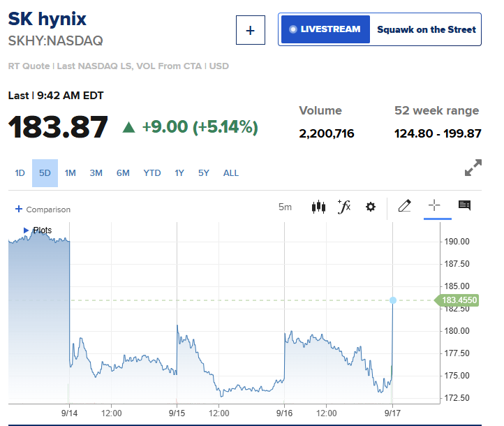Viewport: 504px width, 426px height.
Task: Show the ALL chart range
Action: pyautogui.click(x=231, y=173)
